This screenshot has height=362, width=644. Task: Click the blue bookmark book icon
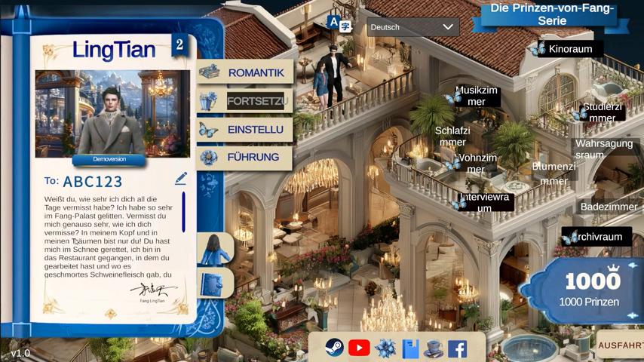coord(410,348)
